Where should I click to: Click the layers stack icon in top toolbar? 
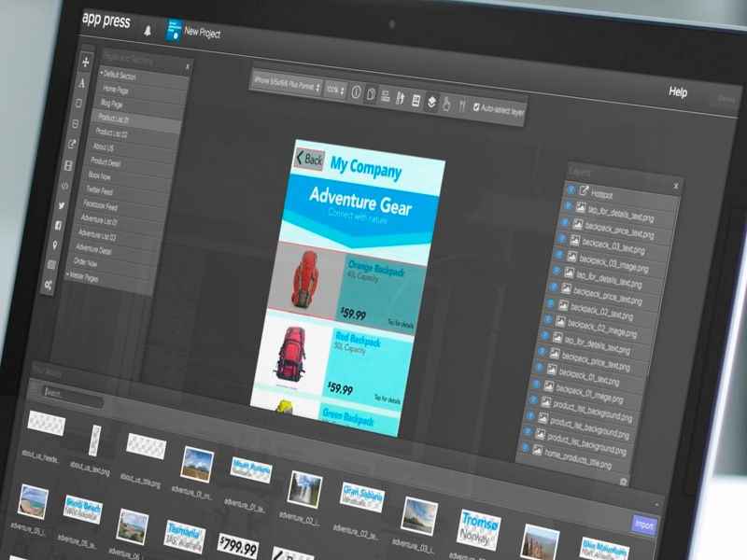point(432,101)
